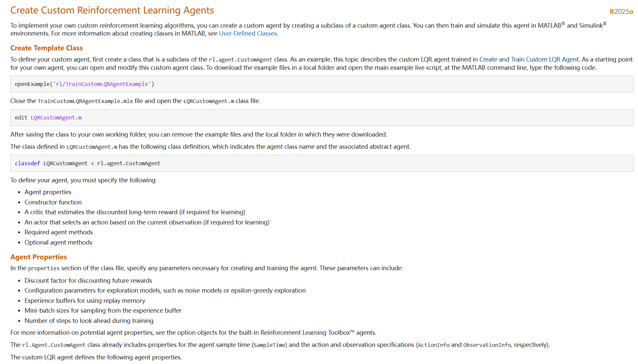Image resolution: width=638 pixels, height=364 pixels.
Task: Click the R2025a release badge
Action: (x=621, y=12)
